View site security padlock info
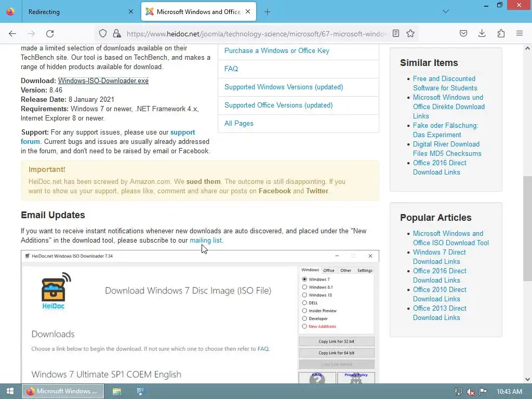532x399 pixels. pyautogui.click(x=117, y=33)
